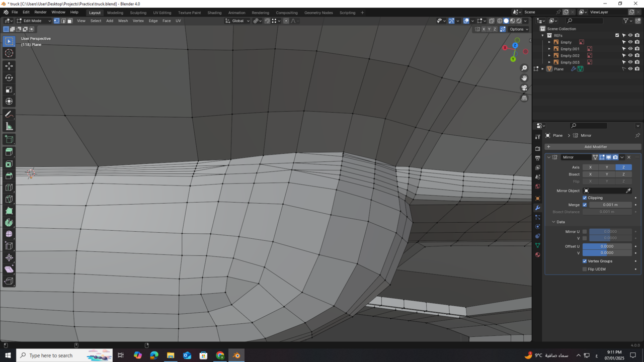Click the pan view hand icon

524,78
